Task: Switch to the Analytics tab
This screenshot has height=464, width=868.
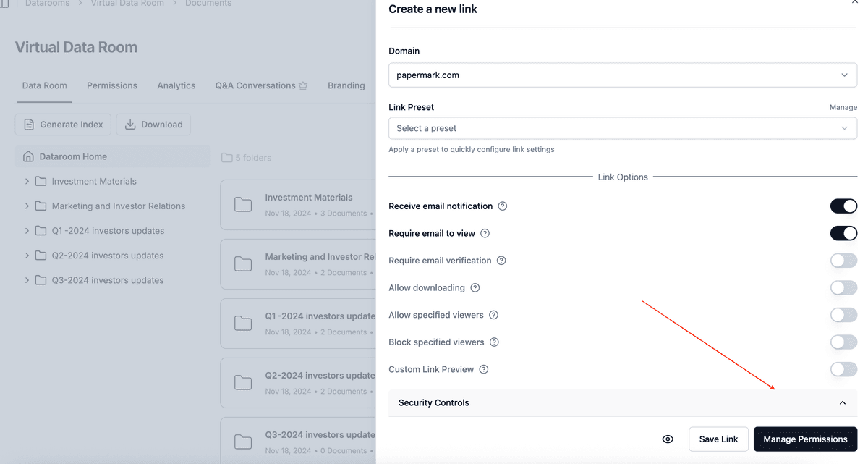Action: coord(176,85)
